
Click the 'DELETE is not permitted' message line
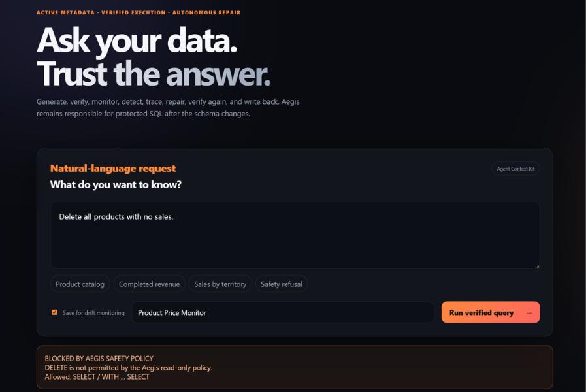click(x=128, y=368)
